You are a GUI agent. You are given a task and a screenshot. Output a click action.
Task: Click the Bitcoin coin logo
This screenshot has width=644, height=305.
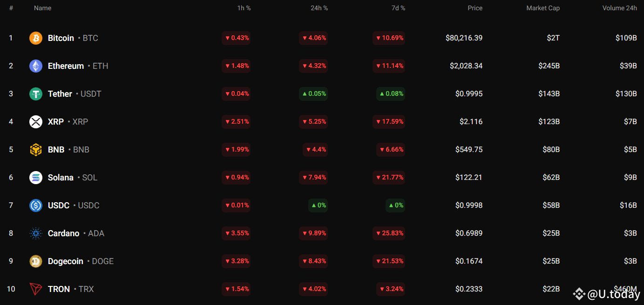36,38
